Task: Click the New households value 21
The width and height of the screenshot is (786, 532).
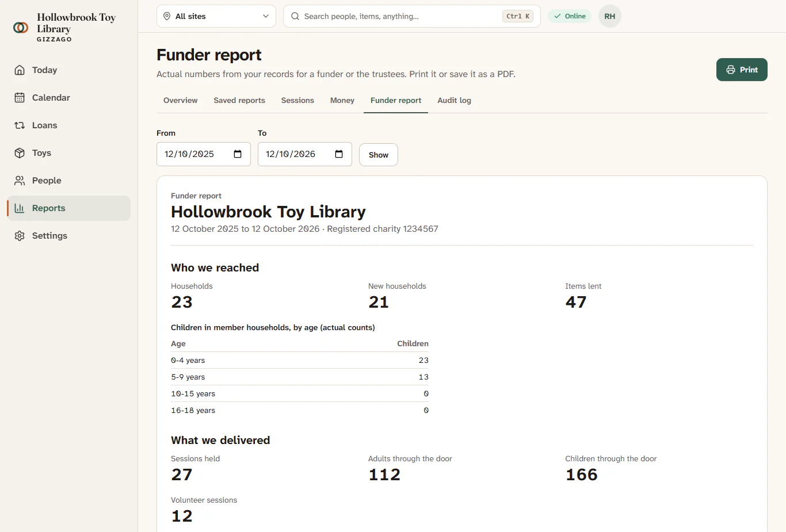Action: [379, 302]
